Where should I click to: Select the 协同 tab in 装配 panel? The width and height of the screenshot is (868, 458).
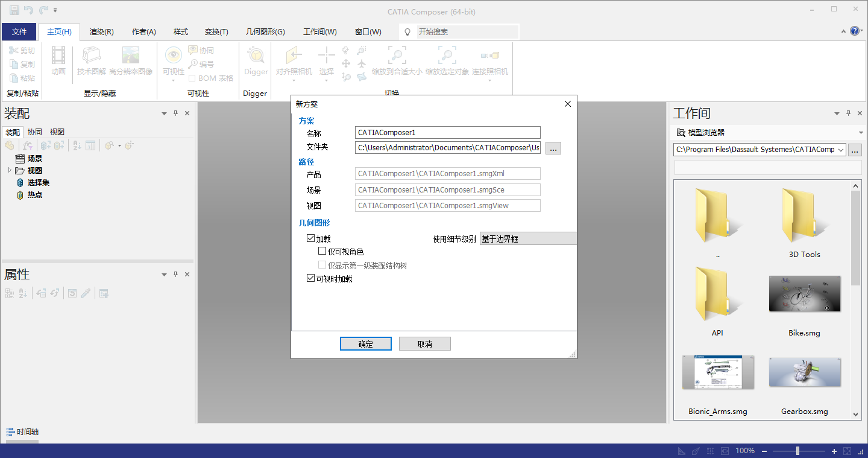(x=34, y=132)
